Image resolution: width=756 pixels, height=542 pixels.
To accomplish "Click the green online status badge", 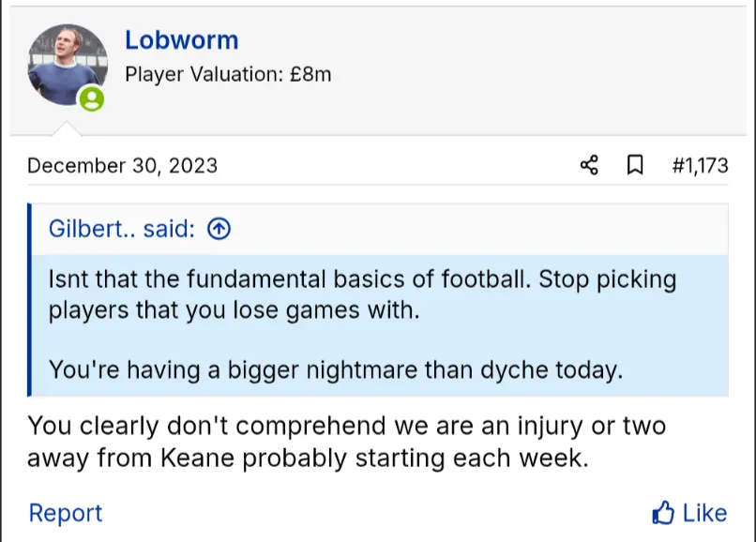I will coord(91,99).
